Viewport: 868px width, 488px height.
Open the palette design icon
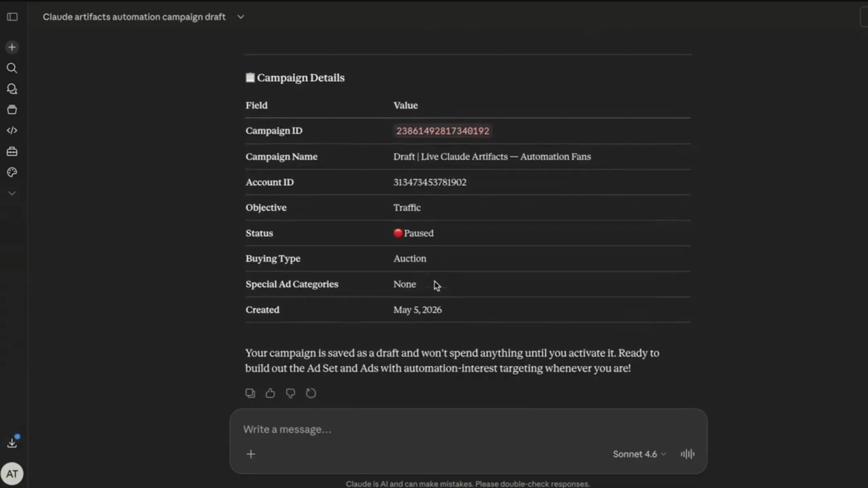(x=12, y=172)
